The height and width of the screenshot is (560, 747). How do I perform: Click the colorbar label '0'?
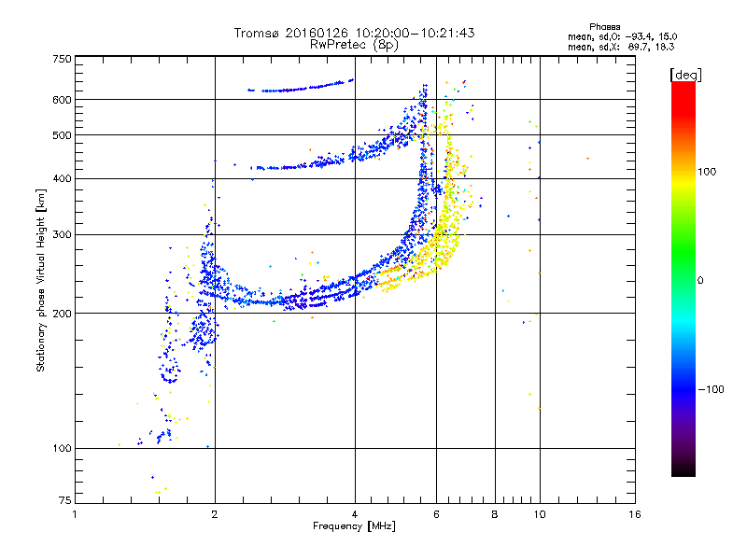pyautogui.click(x=700, y=281)
